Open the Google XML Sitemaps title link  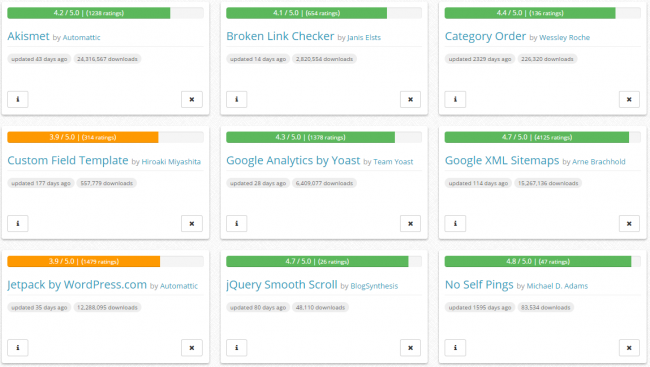coord(502,160)
